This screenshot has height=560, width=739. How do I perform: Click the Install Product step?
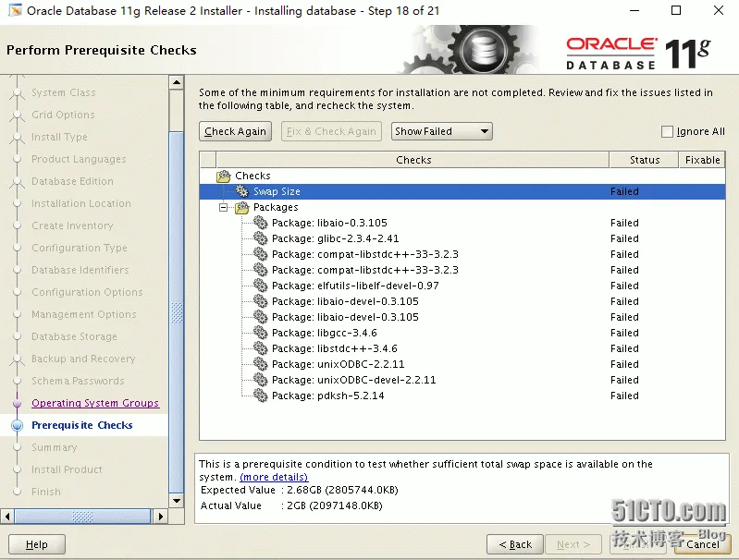tap(67, 469)
